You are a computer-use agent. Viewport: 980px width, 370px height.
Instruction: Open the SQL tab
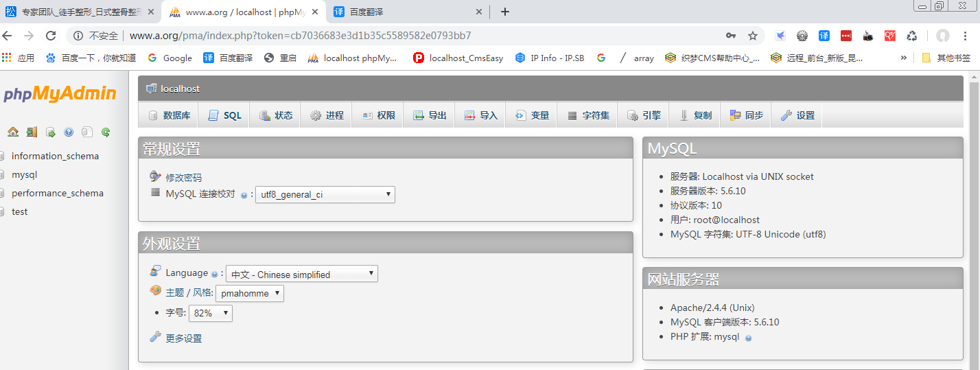click(224, 115)
